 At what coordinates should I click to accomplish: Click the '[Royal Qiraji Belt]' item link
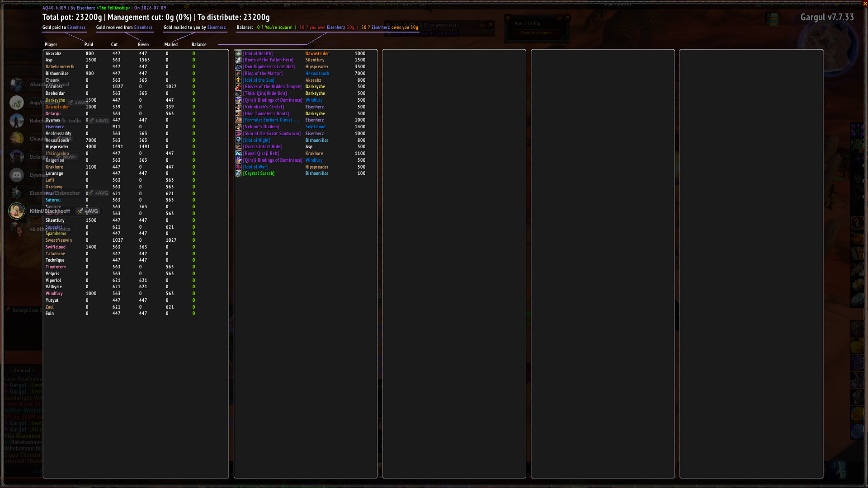pyautogui.click(x=261, y=154)
